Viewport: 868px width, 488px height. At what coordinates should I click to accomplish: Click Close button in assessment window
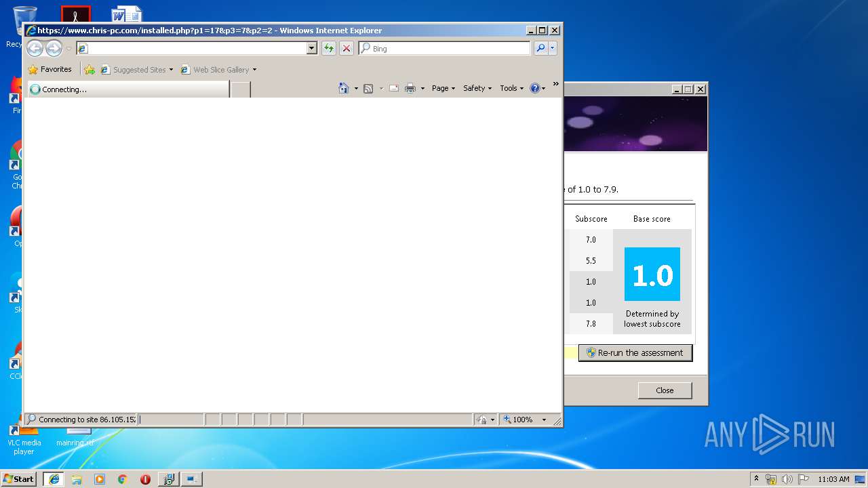[x=665, y=390]
